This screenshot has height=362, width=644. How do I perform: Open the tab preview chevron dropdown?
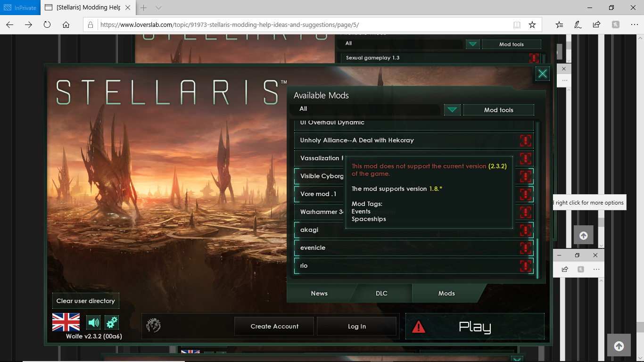[x=158, y=8]
